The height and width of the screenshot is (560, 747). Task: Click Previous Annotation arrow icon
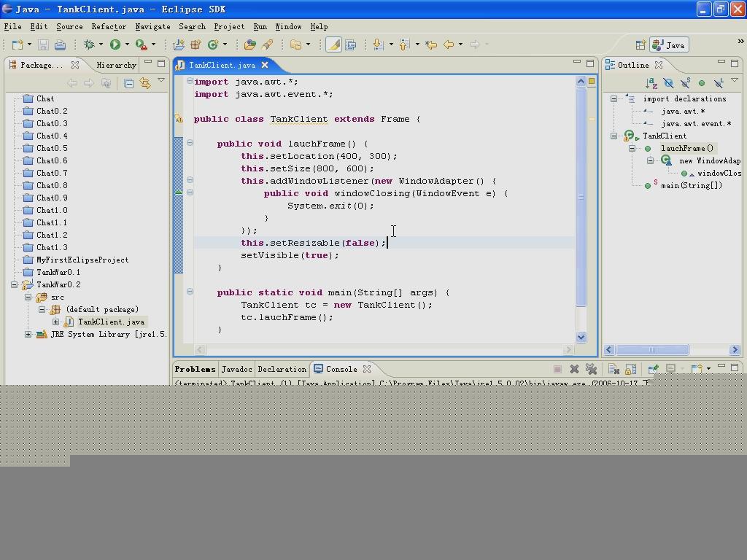[x=404, y=44]
